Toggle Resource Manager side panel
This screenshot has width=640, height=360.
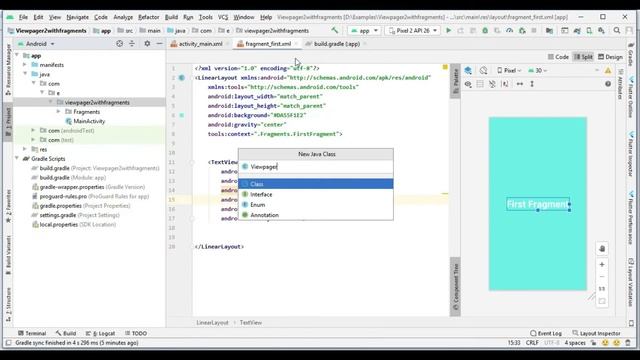pos(8,70)
